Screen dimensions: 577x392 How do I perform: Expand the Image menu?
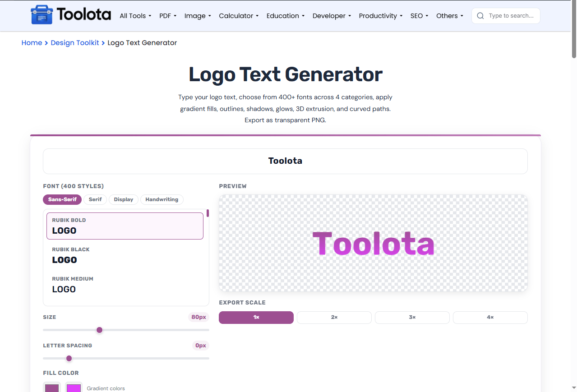[x=198, y=16]
